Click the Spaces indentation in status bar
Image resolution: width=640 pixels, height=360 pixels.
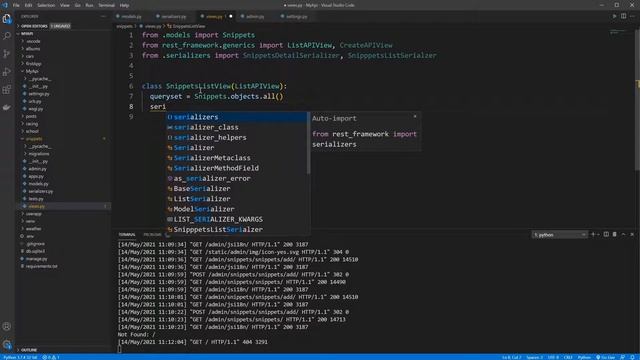(534, 357)
